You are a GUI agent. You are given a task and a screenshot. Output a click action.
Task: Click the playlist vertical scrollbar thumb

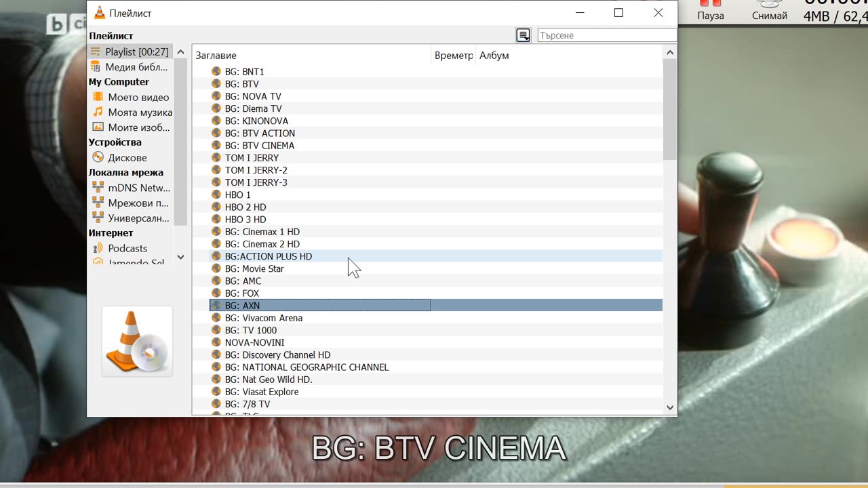click(670, 110)
